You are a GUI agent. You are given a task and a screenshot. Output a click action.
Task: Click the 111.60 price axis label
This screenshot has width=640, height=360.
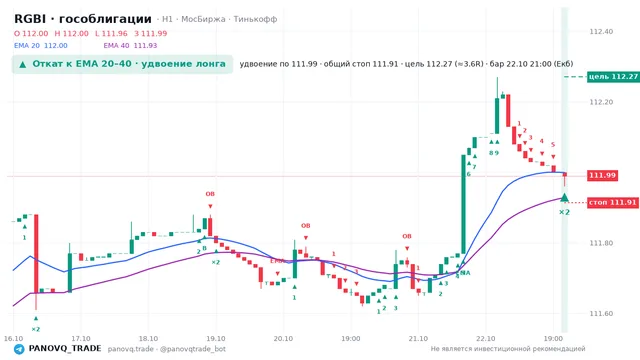[x=601, y=314]
